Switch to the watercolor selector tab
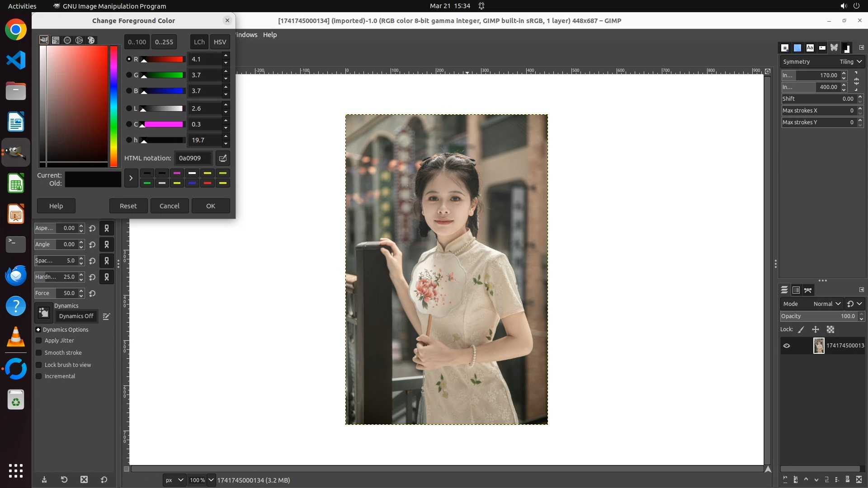Image resolution: width=868 pixels, height=488 pixels. tap(67, 40)
